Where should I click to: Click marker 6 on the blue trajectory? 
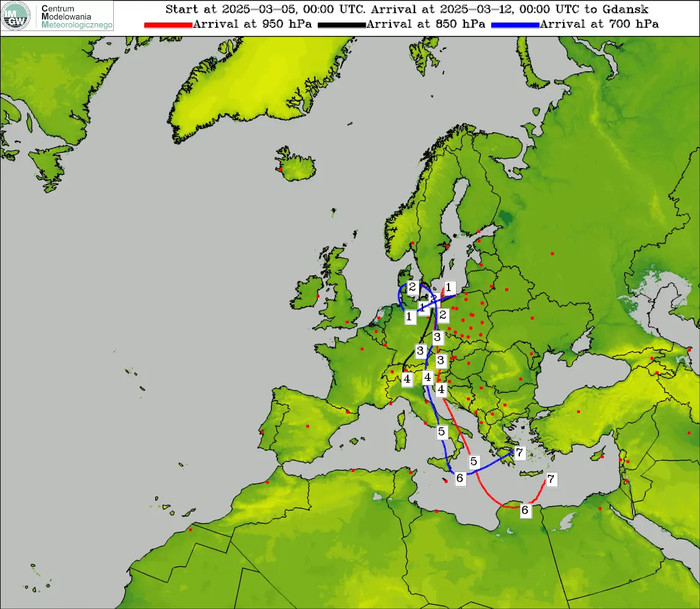click(460, 479)
